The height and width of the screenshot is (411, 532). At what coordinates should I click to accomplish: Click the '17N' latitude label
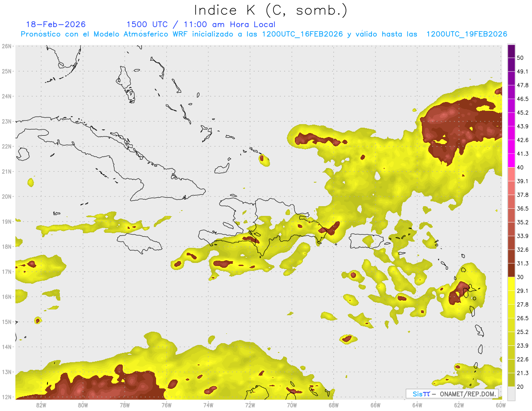7,271
